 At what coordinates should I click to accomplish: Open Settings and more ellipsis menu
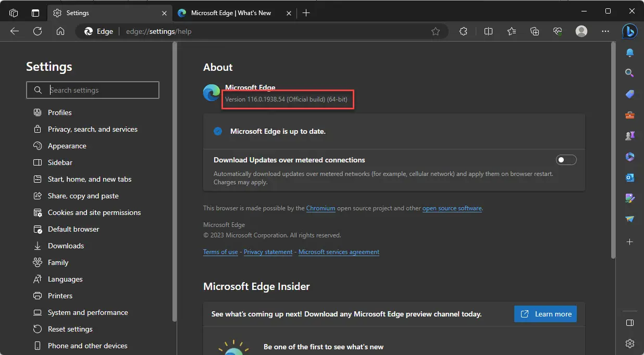605,31
